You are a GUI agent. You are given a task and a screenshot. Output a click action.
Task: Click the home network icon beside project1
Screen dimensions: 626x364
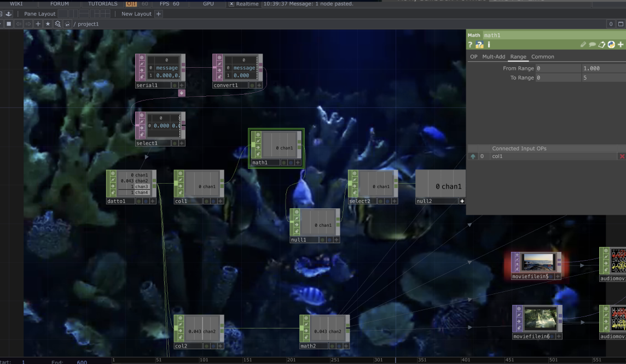click(67, 24)
